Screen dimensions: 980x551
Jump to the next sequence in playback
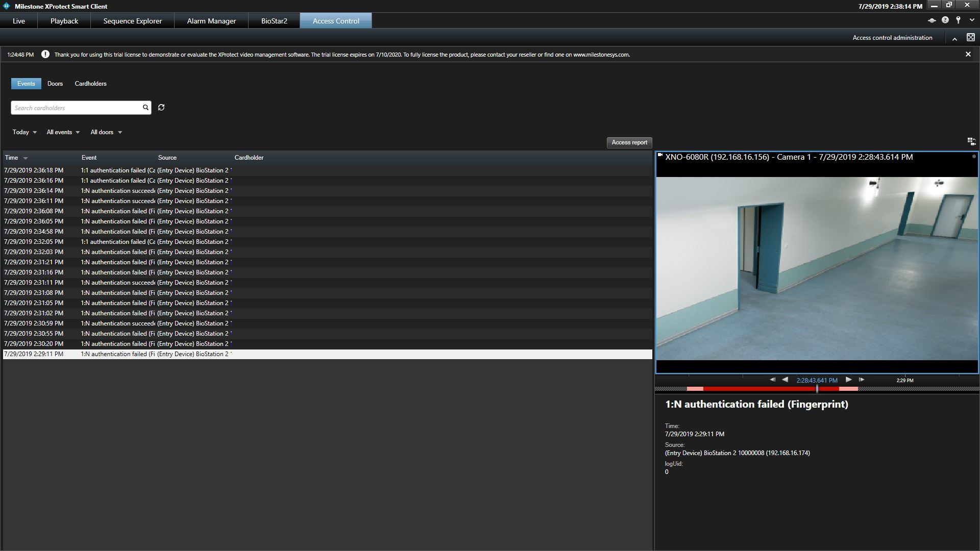pyautogui.click(x=861, y=380)
